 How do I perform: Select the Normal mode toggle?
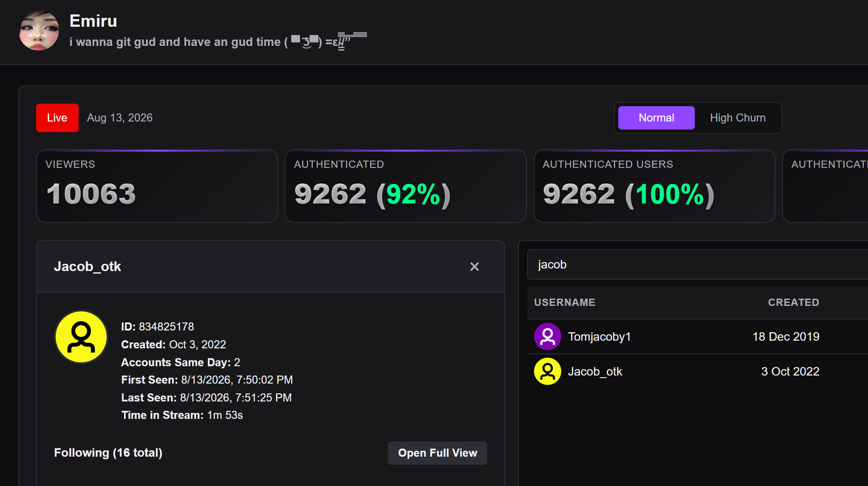656,118
